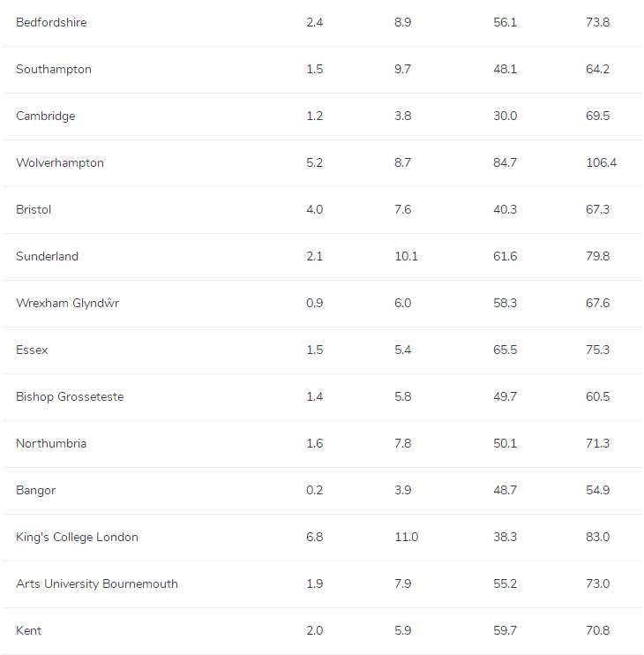Select the 11.0 value for King's College
This screenshot has width=644, height=655.
tap(406, 537)
